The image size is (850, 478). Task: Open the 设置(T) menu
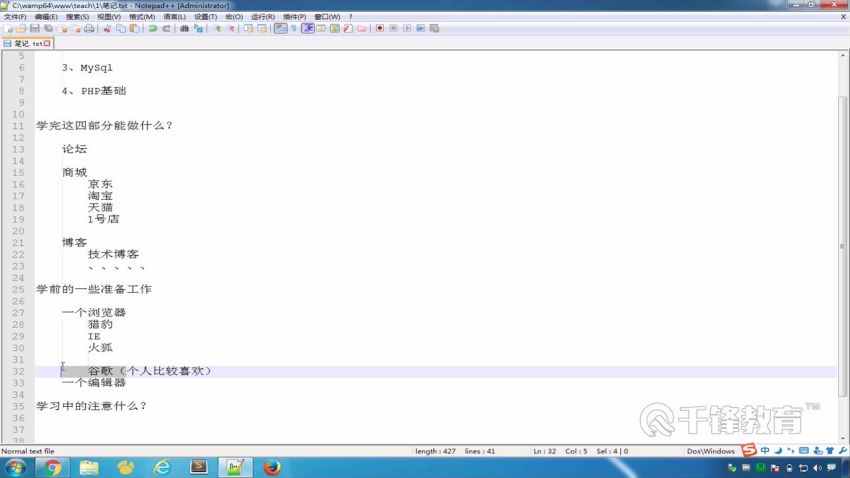click(205, 17)
